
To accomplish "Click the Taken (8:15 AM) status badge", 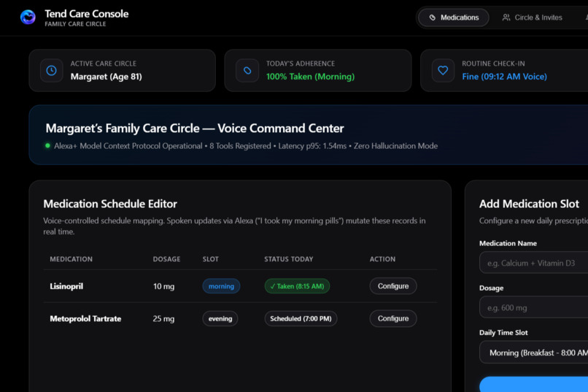I will click(297, 286).
